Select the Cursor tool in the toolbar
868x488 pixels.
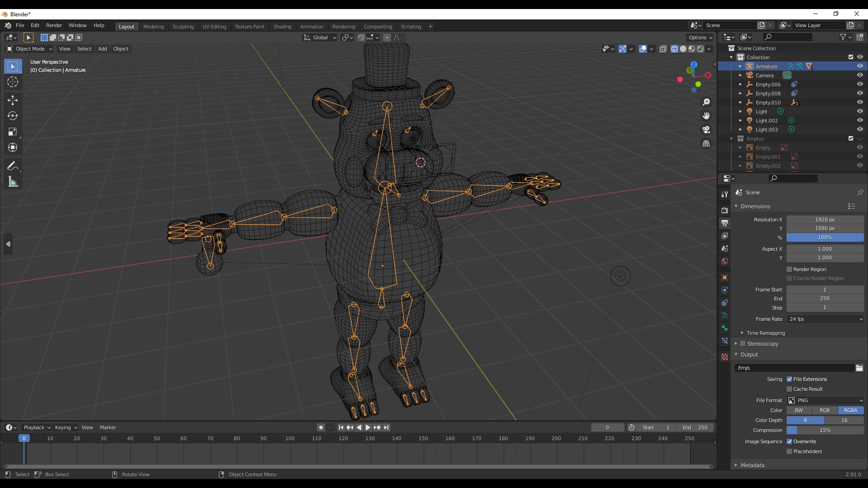click(x=13, y=82)
